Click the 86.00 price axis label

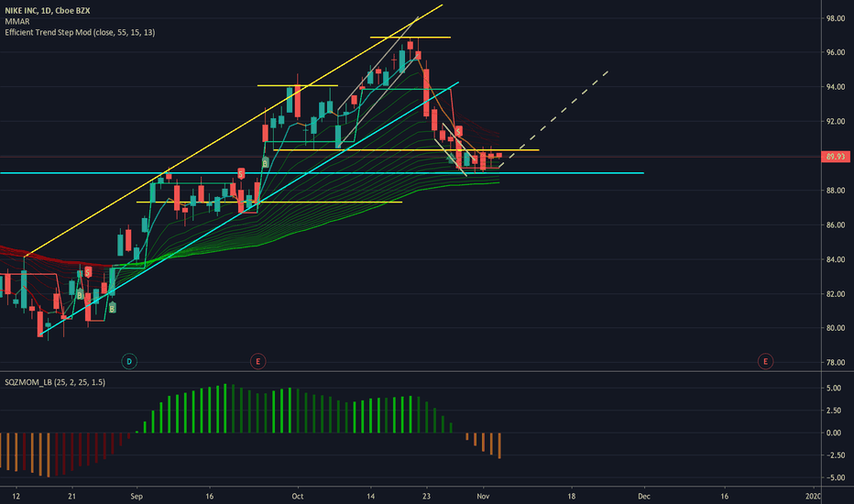[836, 225]
